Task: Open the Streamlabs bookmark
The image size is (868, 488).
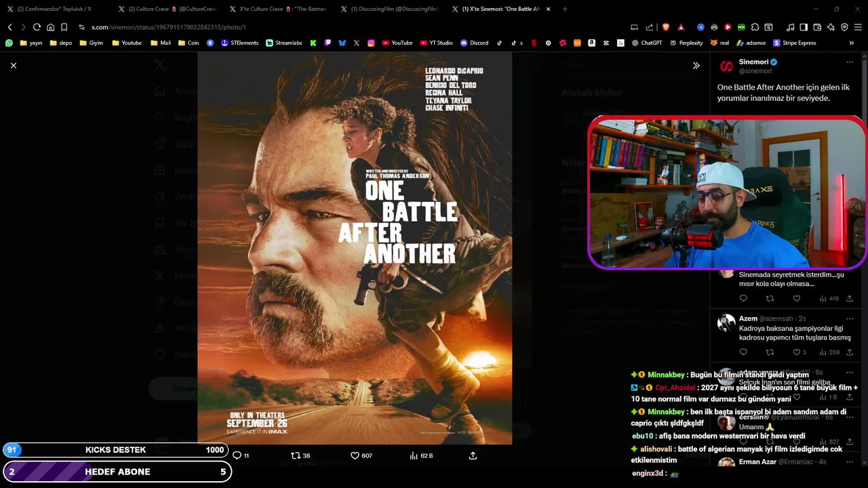Action: click(284, 43)
